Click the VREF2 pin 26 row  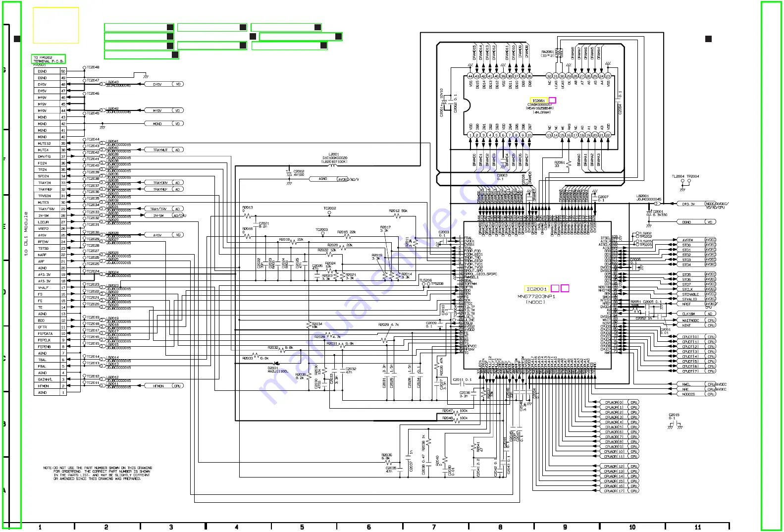(50, 229)
